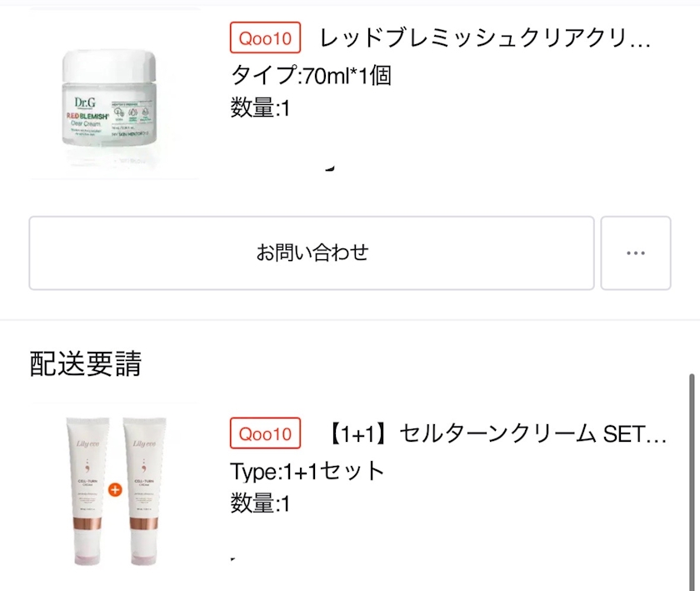Click the small dark mark below レッドブレミッシュ quantity
The width and height of the screenshot is (700, 591).
330,168
